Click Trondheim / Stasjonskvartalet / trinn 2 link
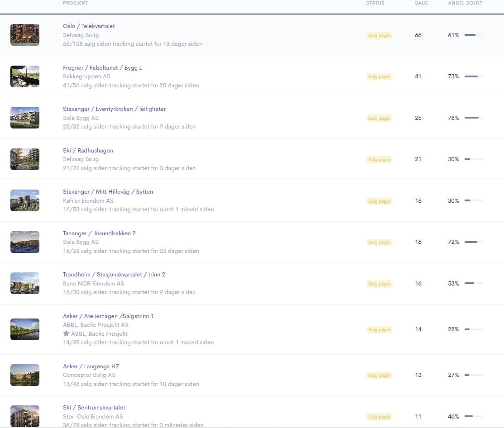 (x=114, y=275)
